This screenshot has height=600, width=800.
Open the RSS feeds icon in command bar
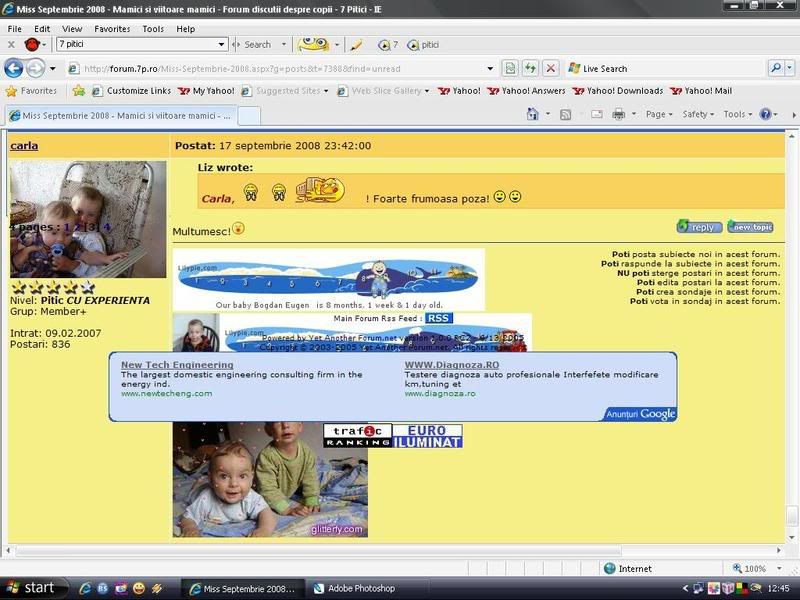click(565, 115)
